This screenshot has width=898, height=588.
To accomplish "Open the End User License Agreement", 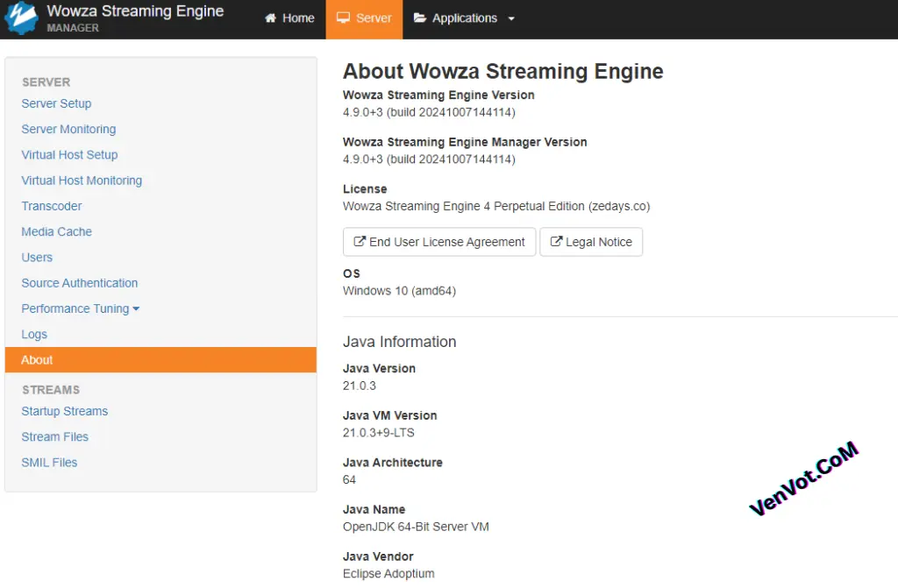I will (438, 242).
